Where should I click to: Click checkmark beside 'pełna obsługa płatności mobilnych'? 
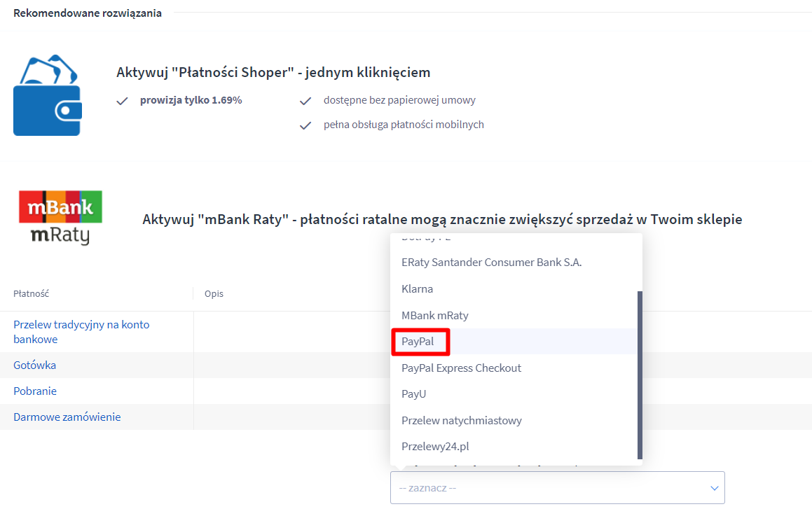tap(305, 125)
